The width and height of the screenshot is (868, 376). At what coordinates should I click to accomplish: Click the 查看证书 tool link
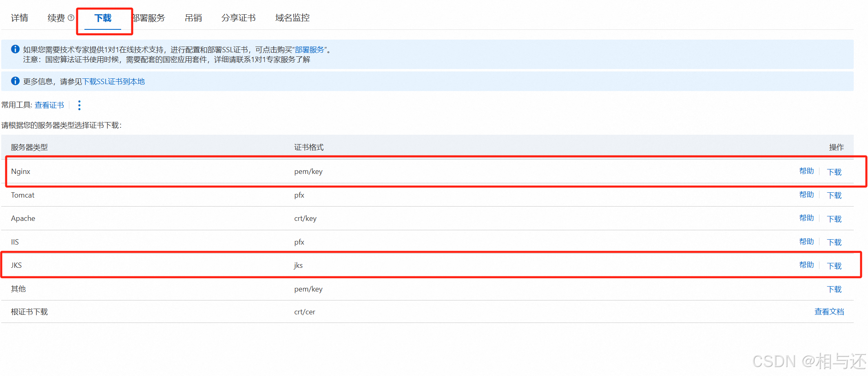tap(49, 105)
